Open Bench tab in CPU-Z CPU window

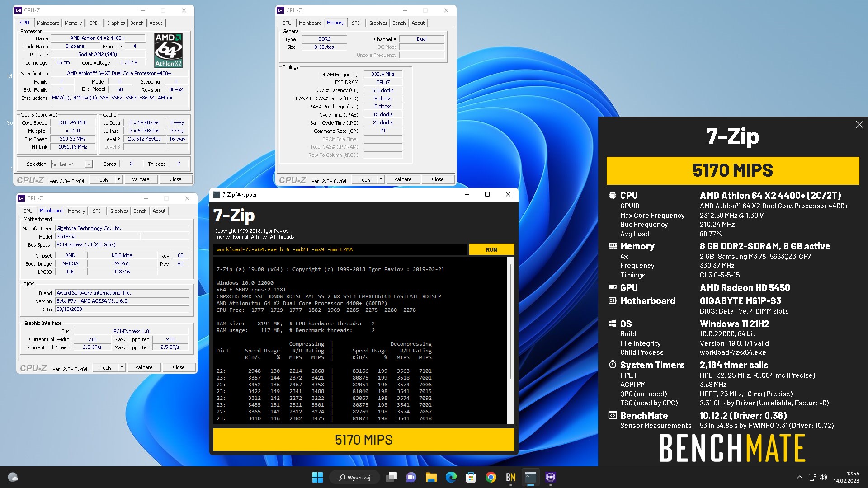pyautogui.click(x=137, y=23)
